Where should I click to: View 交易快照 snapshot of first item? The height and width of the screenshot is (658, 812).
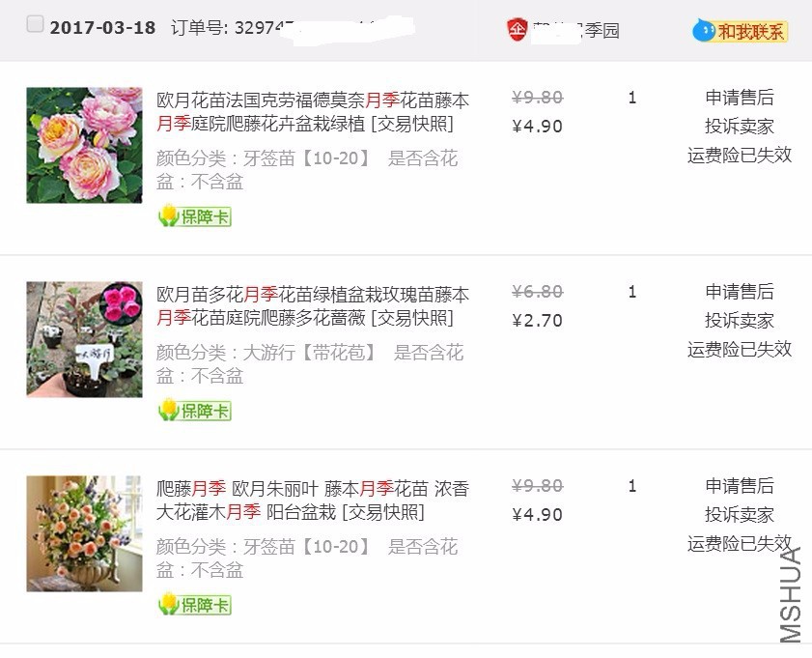coord(412,124)
